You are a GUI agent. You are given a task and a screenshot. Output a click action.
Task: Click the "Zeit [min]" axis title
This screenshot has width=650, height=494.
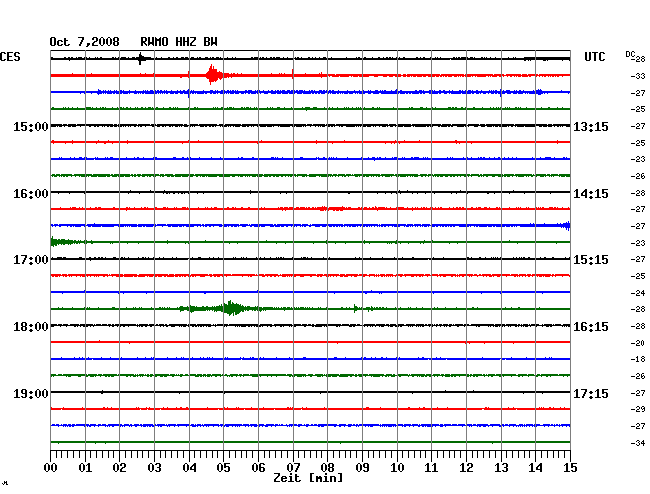point(308,478)
